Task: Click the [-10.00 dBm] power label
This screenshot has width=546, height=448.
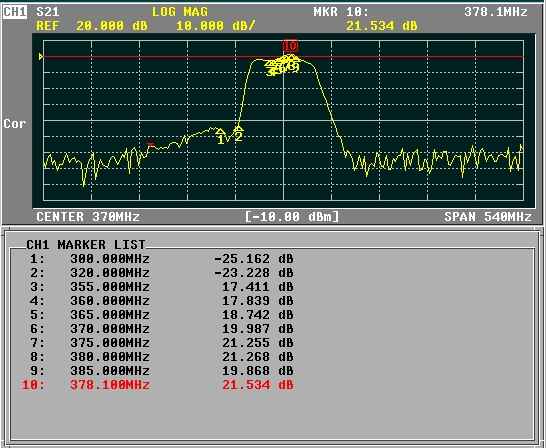Action: click(292, 217)
